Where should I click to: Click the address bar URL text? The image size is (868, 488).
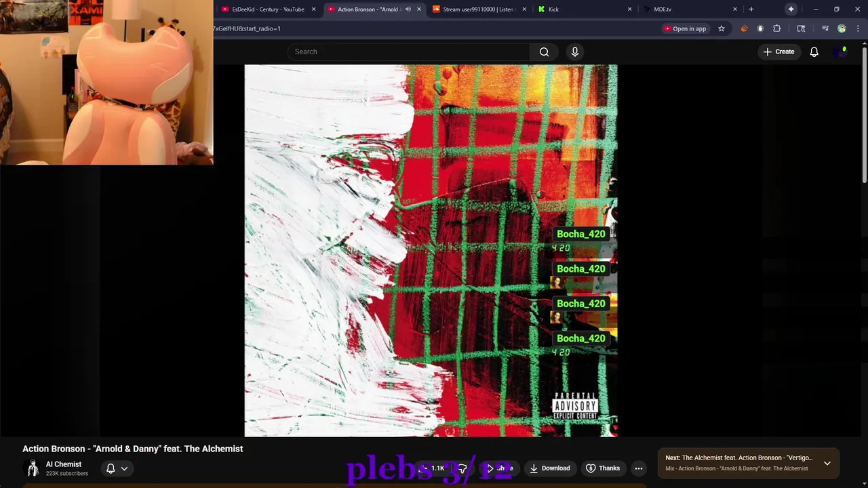pyautogui.click(x=247, y=28)
